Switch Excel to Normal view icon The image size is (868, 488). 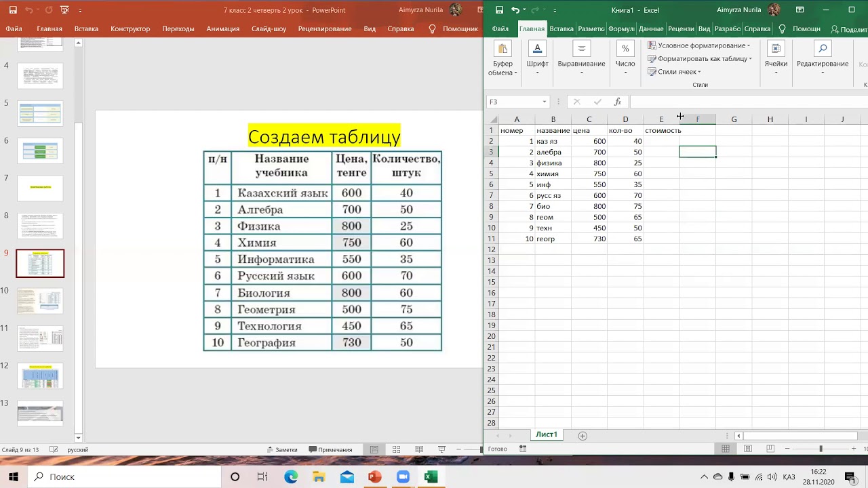726,449
